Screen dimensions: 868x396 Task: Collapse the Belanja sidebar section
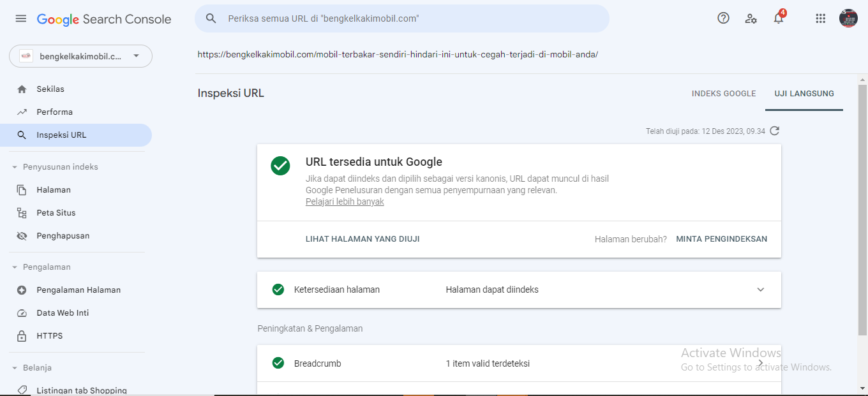pyautogui.click(x=15, y=368)
